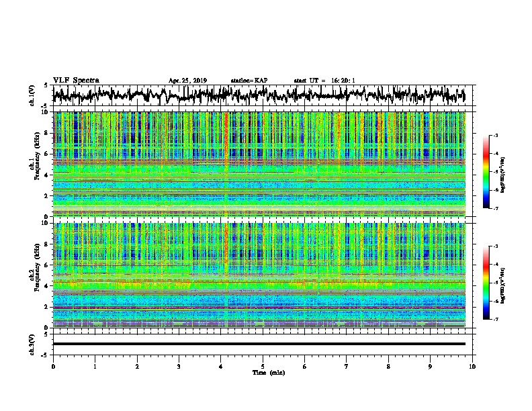Click the ch.2 colorbar "log(PSD)(V²/Hz)" label

coord(503,286)
